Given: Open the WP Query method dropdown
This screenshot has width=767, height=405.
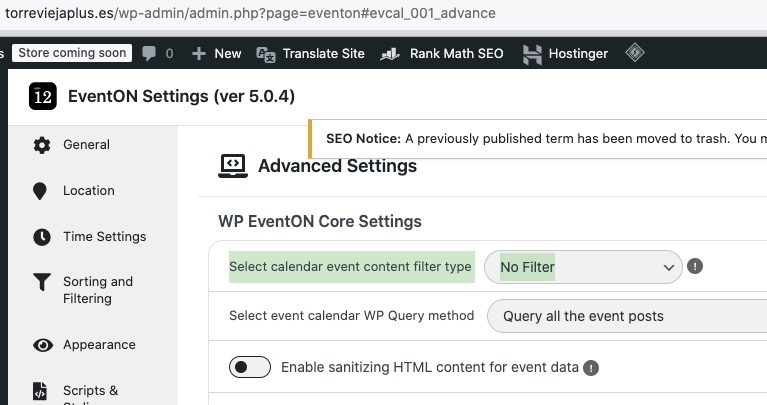Looking at the screenshot, I should click(626, 316).
